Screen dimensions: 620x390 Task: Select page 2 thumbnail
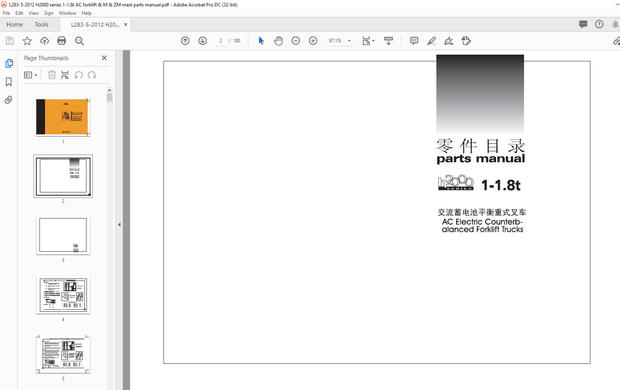click(x=63, y=176)
